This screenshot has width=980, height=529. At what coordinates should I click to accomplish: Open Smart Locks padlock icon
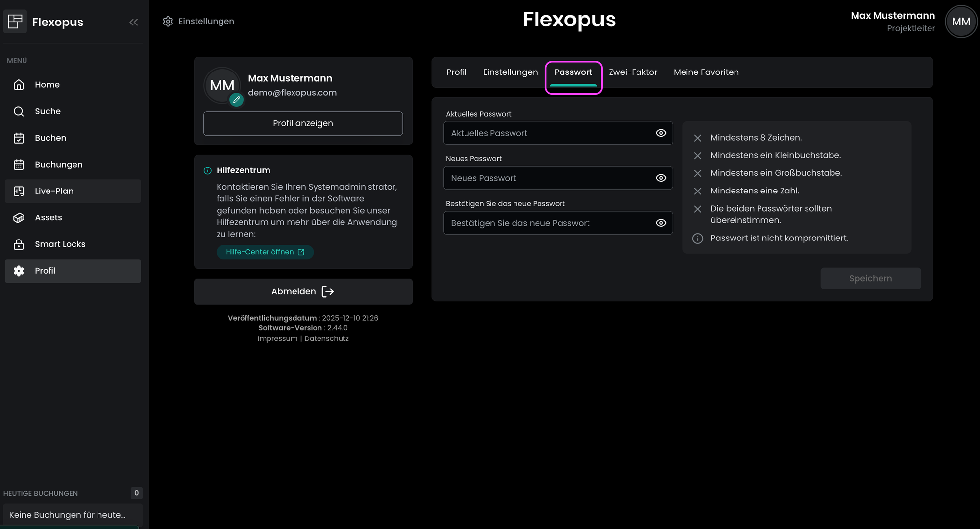19,244
